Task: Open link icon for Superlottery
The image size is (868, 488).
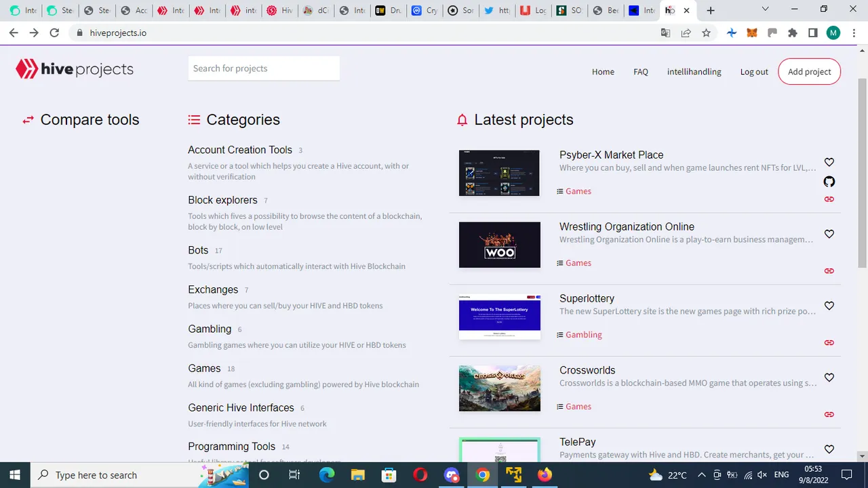Action: tap(829, 343)
